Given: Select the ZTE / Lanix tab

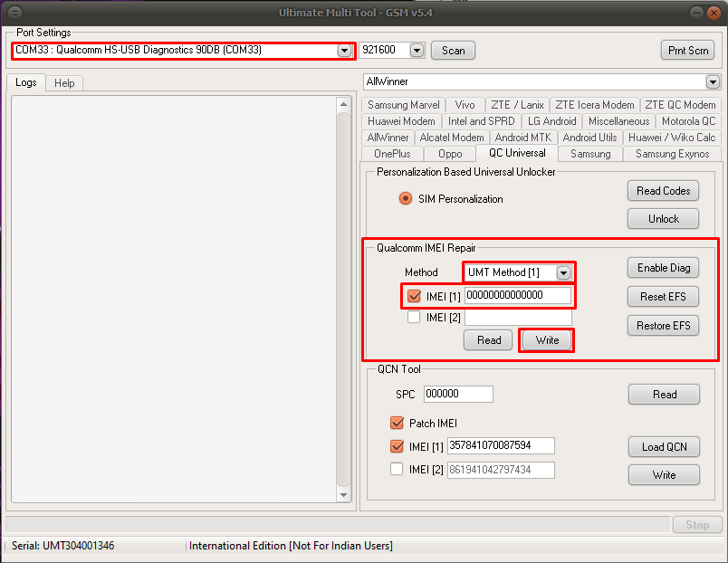Looking at the screenshot, I should pyautogui.click(x=517, y=105).
